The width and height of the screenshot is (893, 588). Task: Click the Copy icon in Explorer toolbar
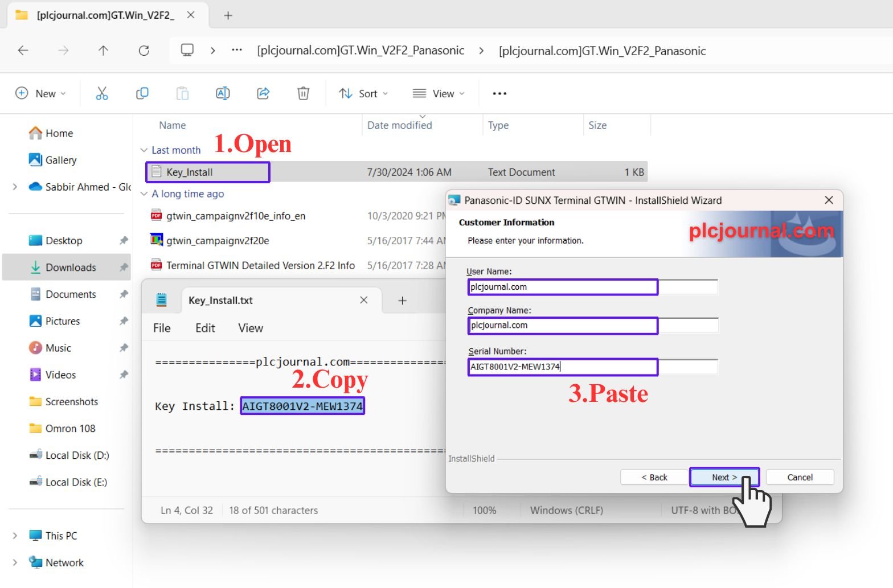point(142,93)
